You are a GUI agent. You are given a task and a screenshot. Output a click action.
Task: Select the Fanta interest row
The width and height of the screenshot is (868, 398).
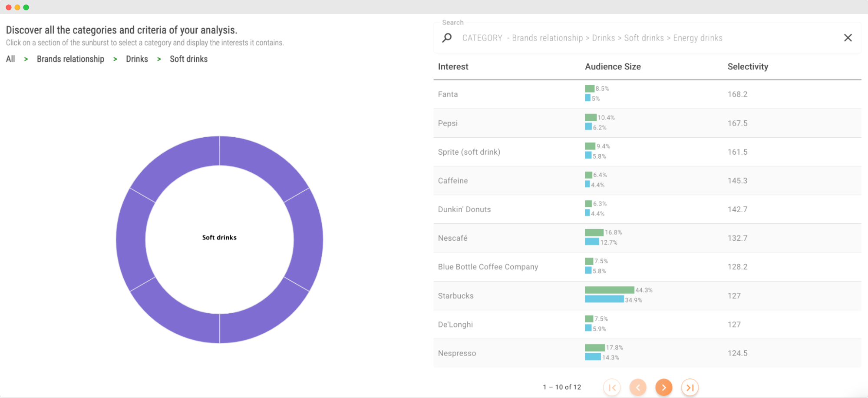pyautogui.click(x=647, y=94)
